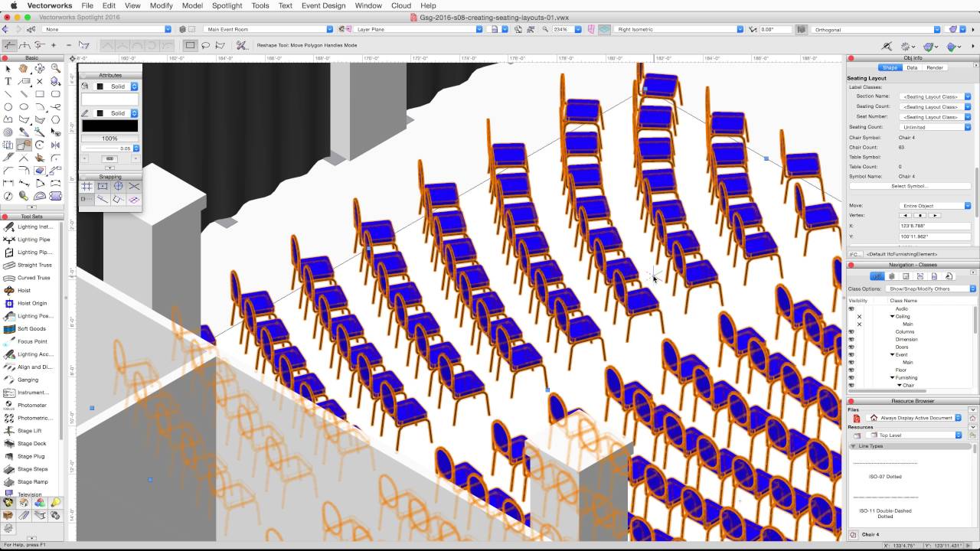Image resolution: width=980 pixels, height=551 pixels.
Task: Toggle Snap to Object in Snapping palette
Action: [x=103, y=186]
